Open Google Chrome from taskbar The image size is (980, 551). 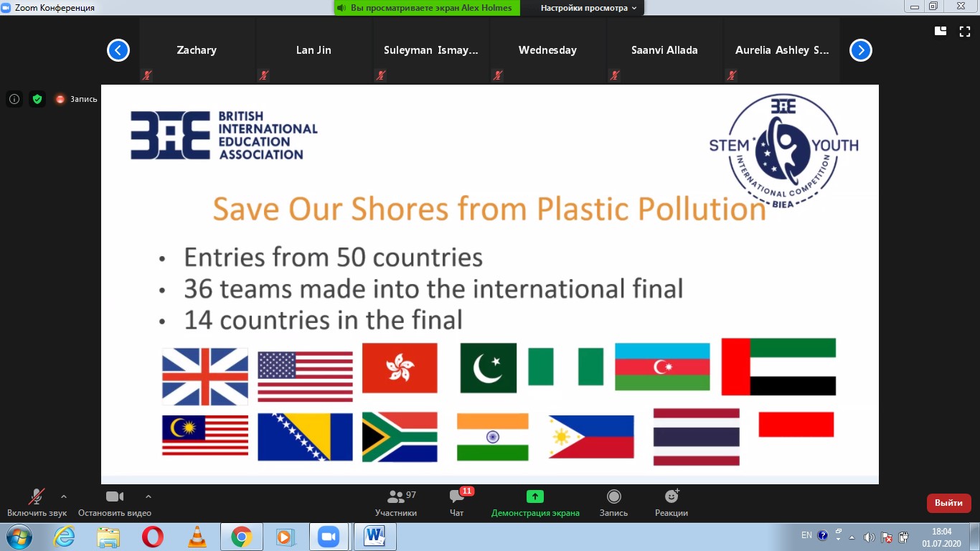[x=241, y=537]
